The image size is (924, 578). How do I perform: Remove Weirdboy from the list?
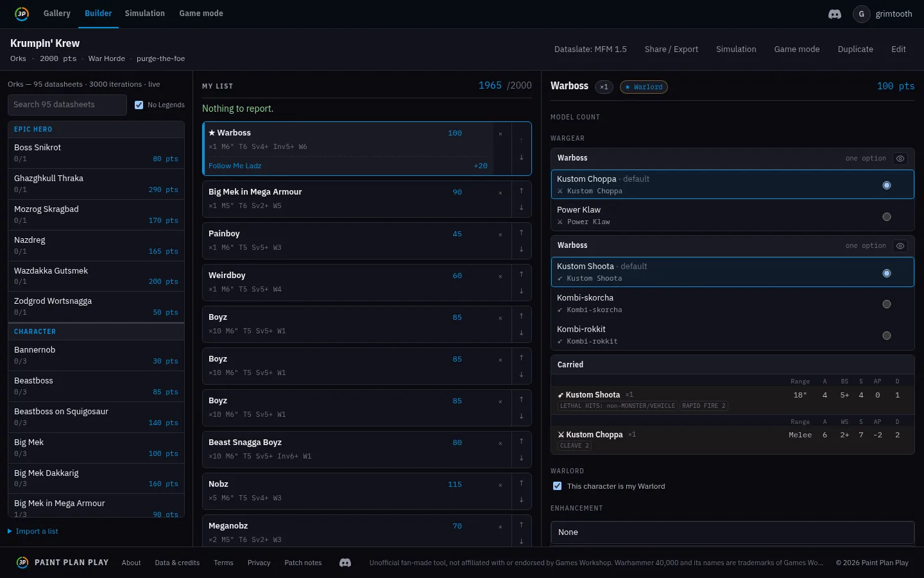(501, 276)
